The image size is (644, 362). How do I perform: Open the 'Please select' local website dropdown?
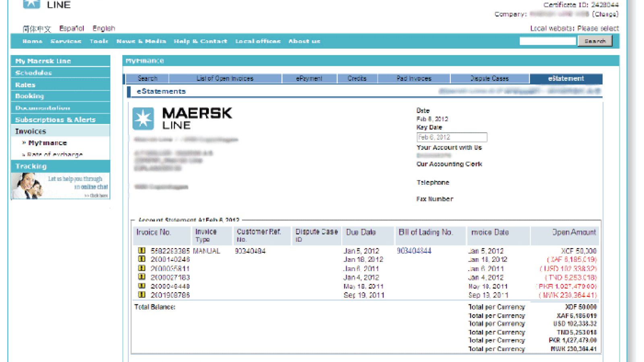[x=599, y=28]
